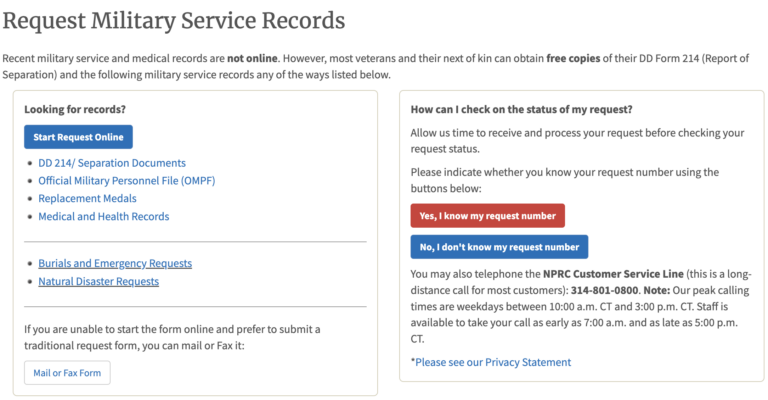Screen dimensions: 768x400
Task: Open the DD 214/ Separation Documents link
Action: click(x=112, y=163)
